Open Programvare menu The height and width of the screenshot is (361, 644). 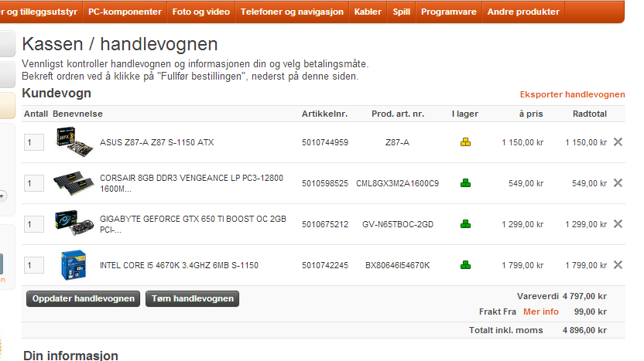tap(448, 12)
